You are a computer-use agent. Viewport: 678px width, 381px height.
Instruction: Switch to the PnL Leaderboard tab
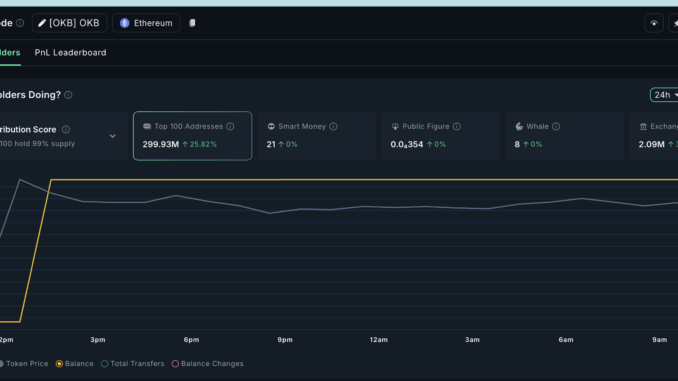point(70,53)
